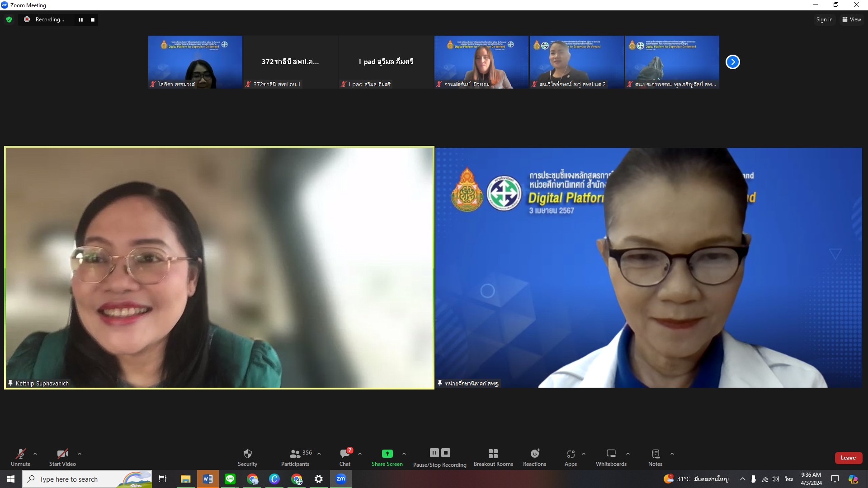The image size is (868, 488).
Task: Pause the recording in top bar
Action: [x=80, y=19]
